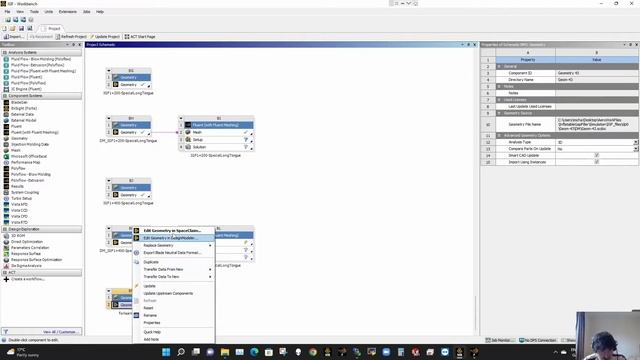
Task: Select External Data component icon
Action: tap(6, 114)
